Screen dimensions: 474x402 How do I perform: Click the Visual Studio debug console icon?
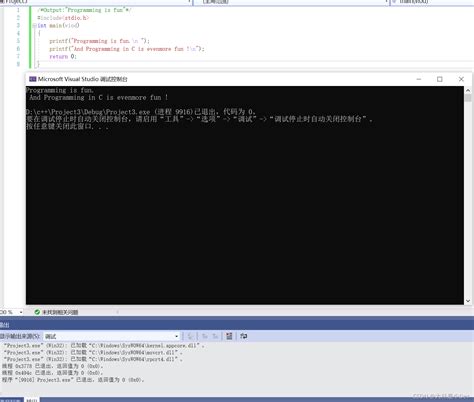[x=32, y=79]
